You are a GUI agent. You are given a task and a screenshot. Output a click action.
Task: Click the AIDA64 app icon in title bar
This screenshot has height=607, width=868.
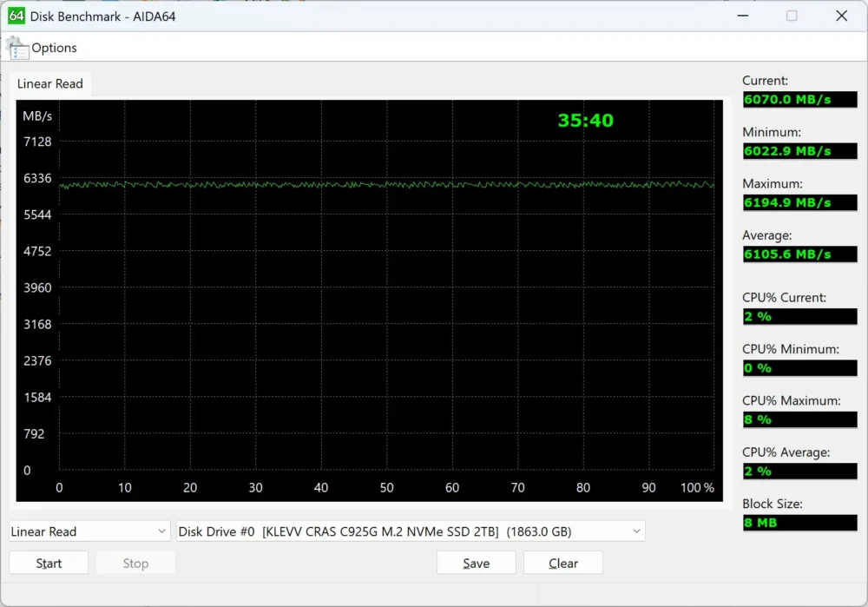click(16, 16)
